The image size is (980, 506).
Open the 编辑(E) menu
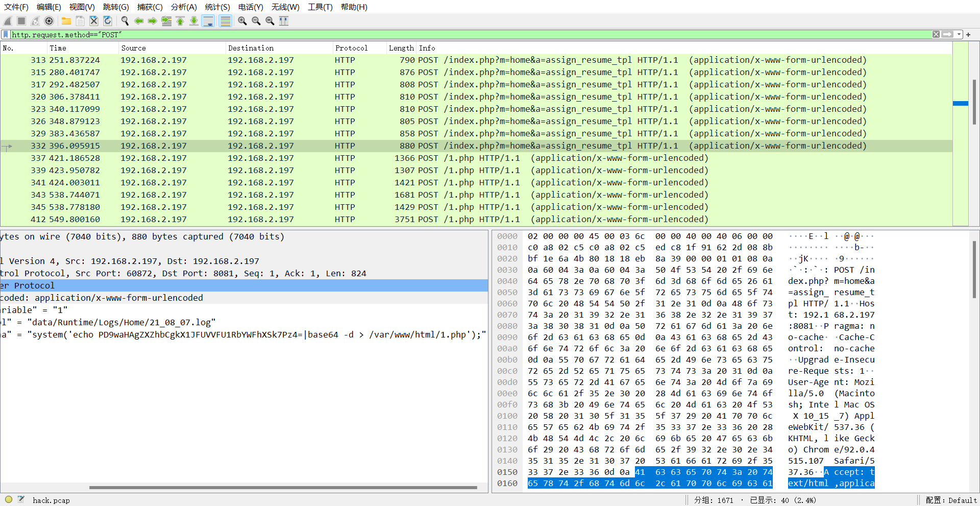[49, 7]
